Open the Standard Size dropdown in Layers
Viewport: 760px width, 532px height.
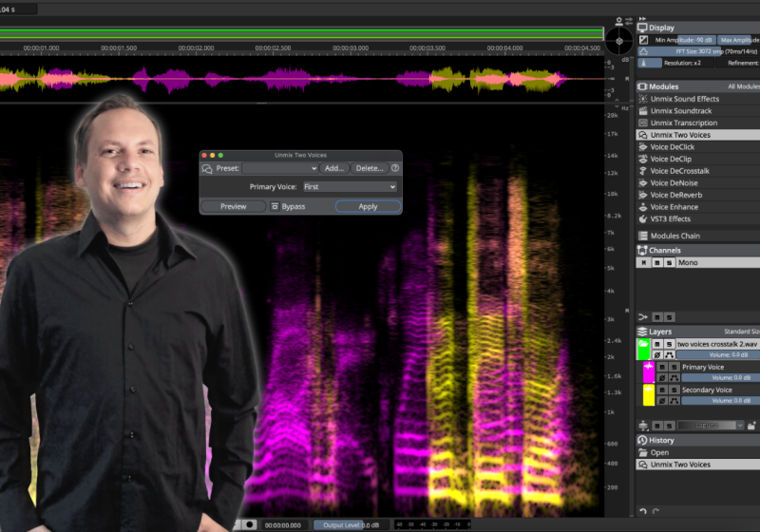(x=742, y=332)
